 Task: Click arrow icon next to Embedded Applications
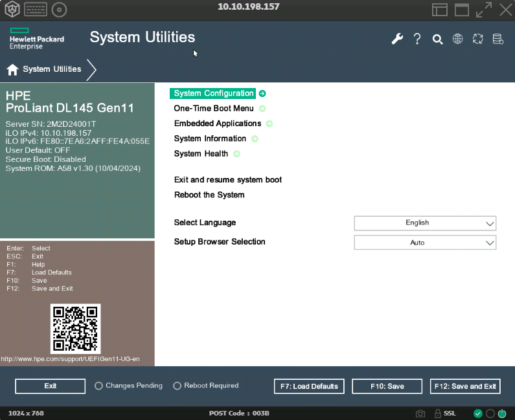tap(269, 124)
